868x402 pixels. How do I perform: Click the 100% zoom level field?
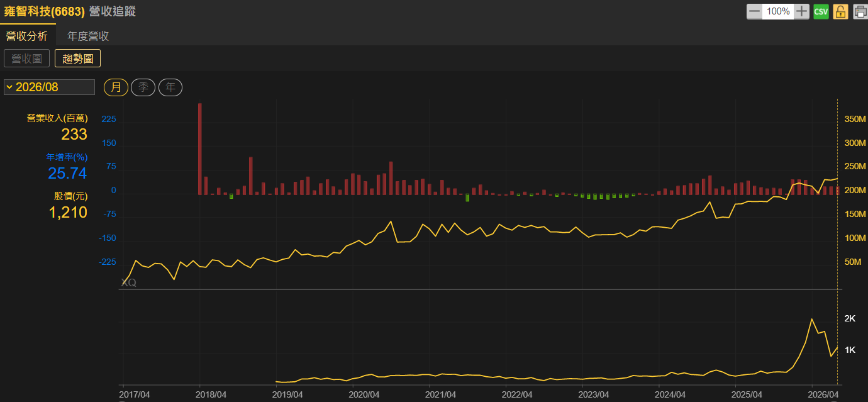point(778,11)
